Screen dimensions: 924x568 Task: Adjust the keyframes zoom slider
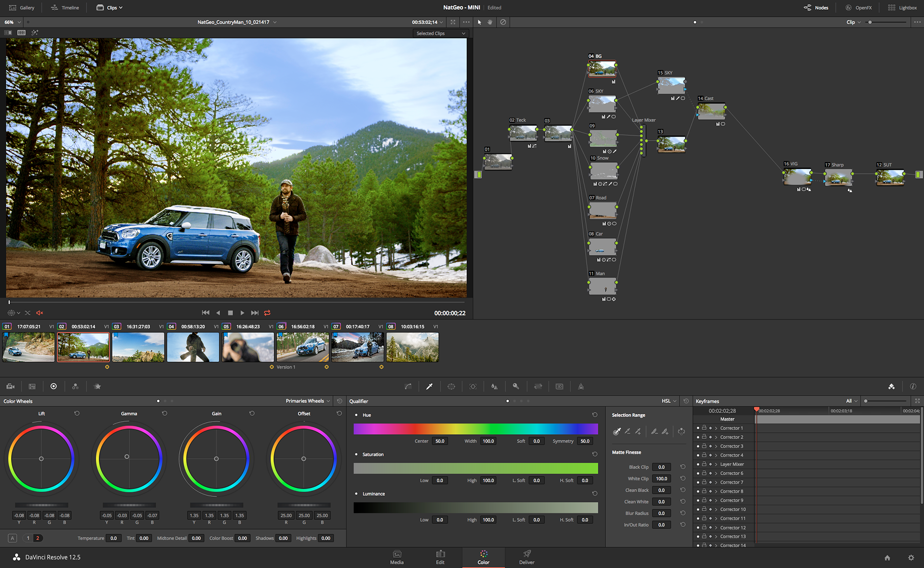tap(885, 401)
